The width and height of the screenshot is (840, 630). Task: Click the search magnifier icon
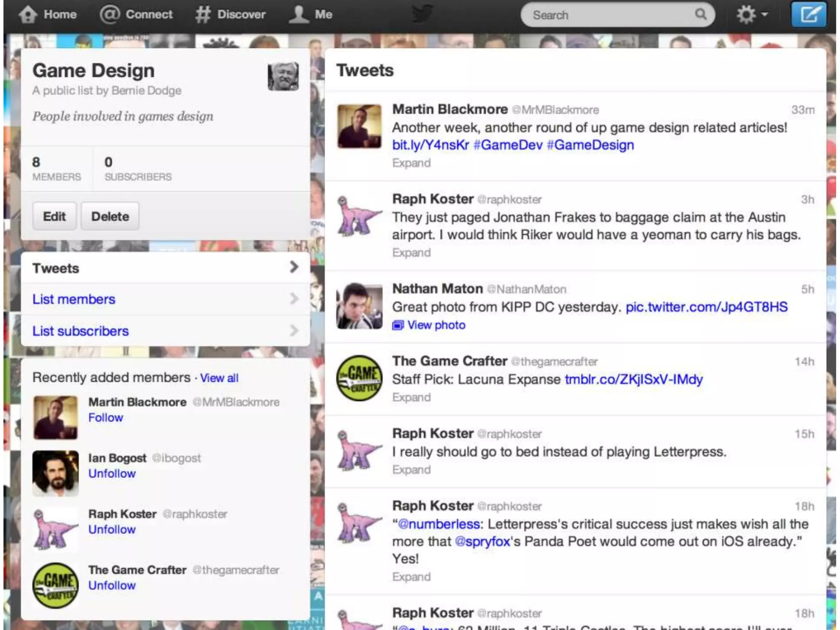tap(701, 14)
